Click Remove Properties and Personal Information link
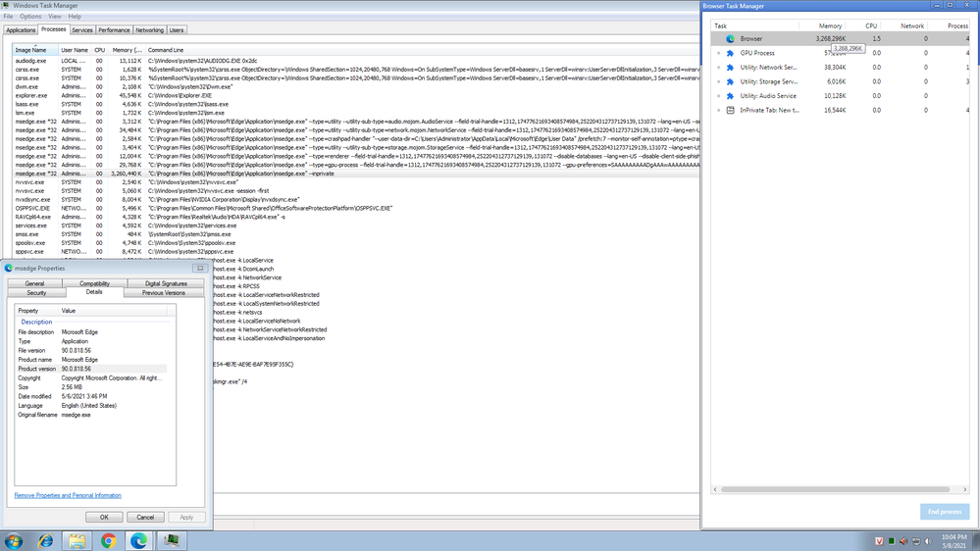The height and width of the screenshot is (551, 980). (x=68, y=495)
